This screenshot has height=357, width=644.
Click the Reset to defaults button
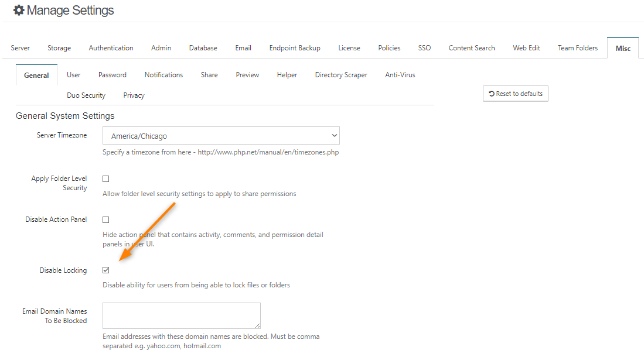pos(516,94)
